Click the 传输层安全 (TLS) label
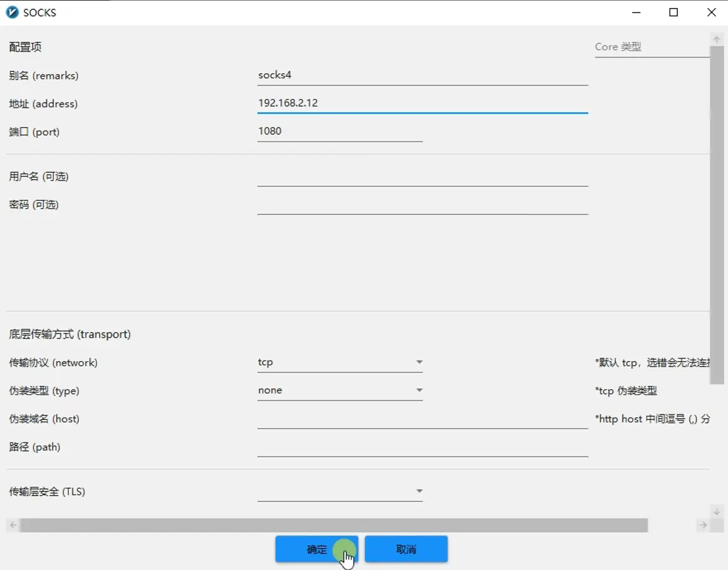This screenshot has height=570, width=728. 47,492
